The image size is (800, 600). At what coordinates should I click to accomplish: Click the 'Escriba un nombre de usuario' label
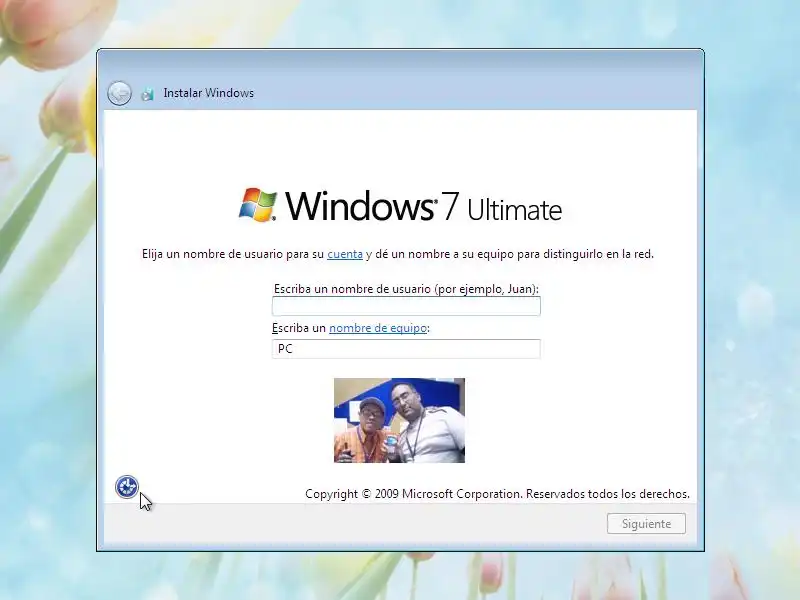[406, 289]
